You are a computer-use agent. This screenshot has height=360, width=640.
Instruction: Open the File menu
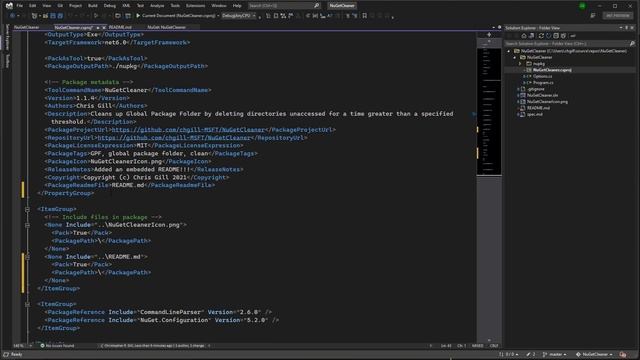(x=20, y=6)
